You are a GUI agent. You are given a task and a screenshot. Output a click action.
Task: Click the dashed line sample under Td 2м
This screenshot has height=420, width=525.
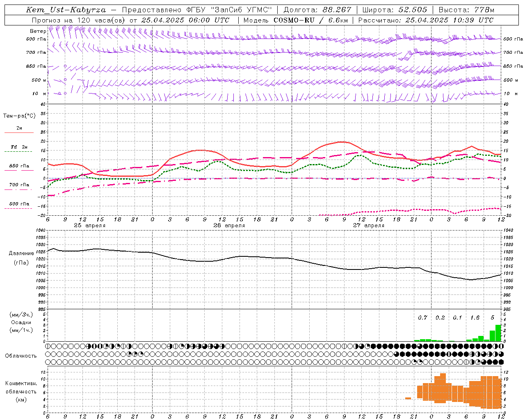[19, 151]
